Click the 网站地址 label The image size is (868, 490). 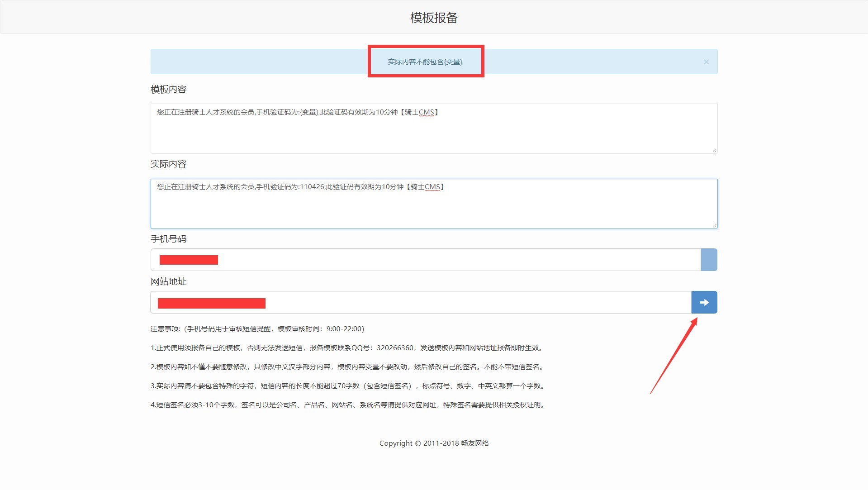point(169,281)
